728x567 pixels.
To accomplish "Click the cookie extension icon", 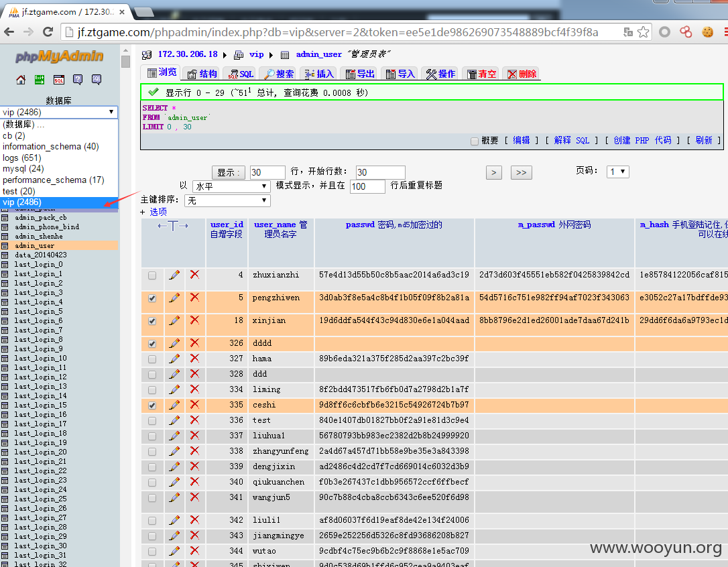I will click(x=707, y=31).
